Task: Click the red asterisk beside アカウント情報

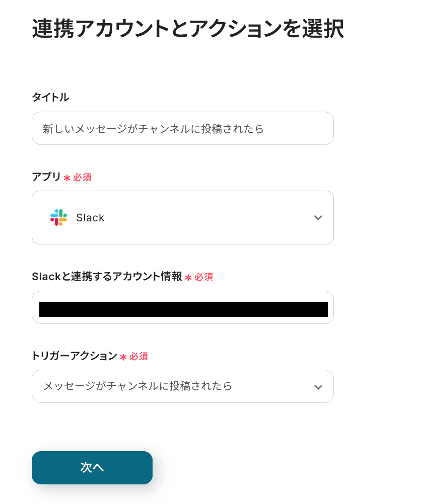Action: (188, 278)
